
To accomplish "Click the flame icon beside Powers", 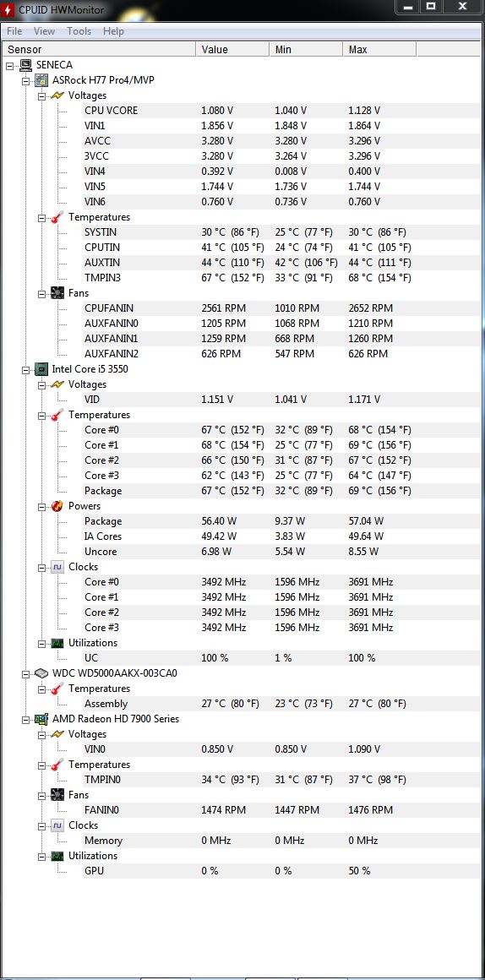I will 57,506.
